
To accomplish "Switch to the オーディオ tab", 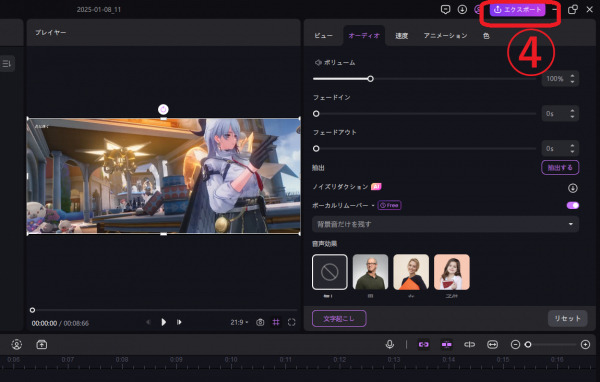I will pos(364,36).
